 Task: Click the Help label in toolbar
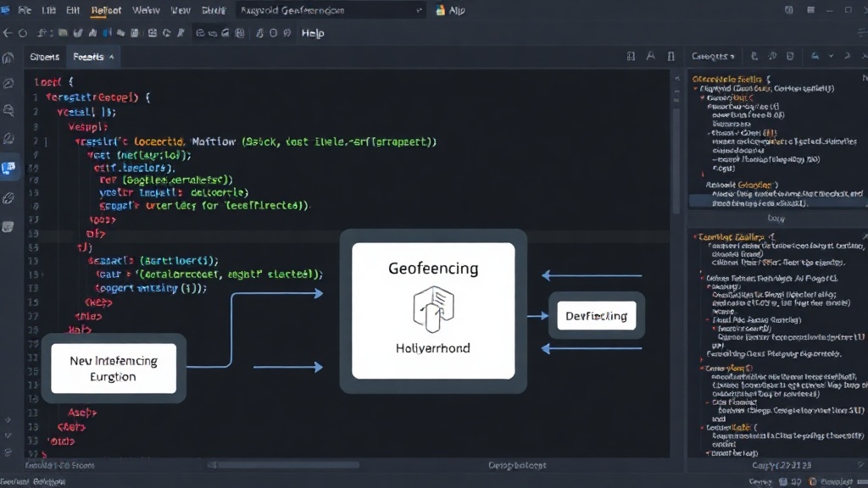pyautogui.click(x=313, y=33)
